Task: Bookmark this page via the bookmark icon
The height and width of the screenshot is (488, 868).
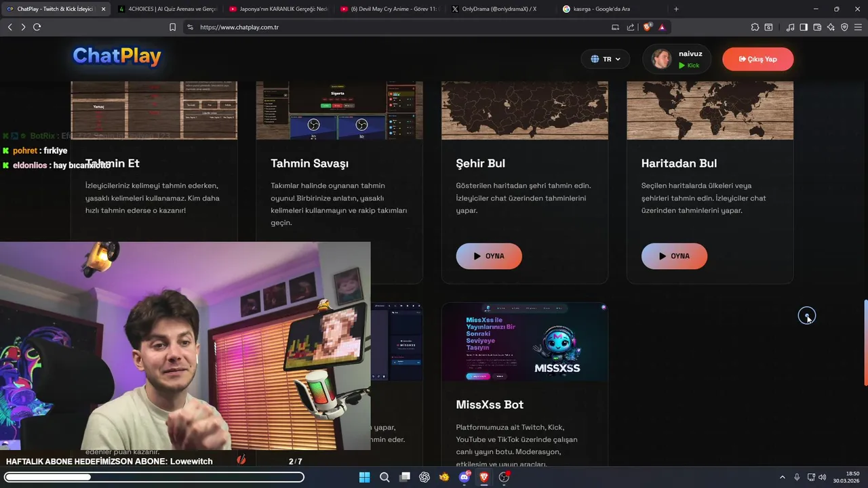Action: click(x=172, y=27)
